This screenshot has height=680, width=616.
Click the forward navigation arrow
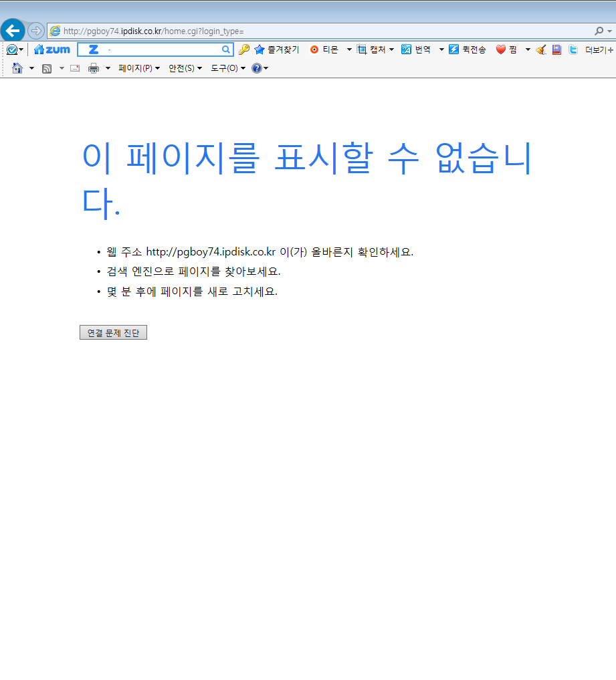coord(36,31)
